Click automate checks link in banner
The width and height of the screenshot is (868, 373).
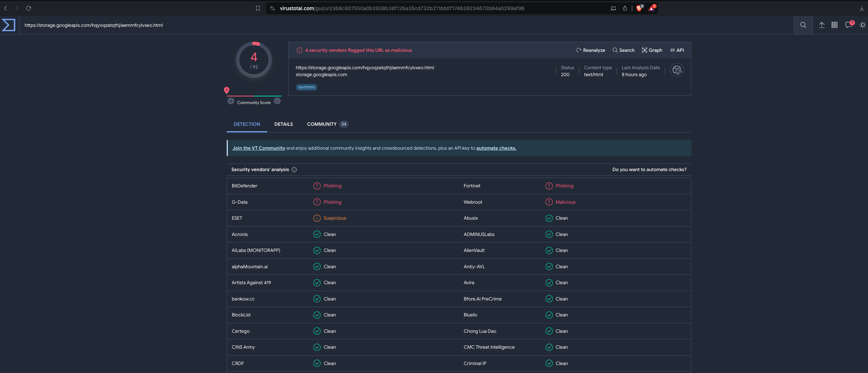[x=496, y=148]
